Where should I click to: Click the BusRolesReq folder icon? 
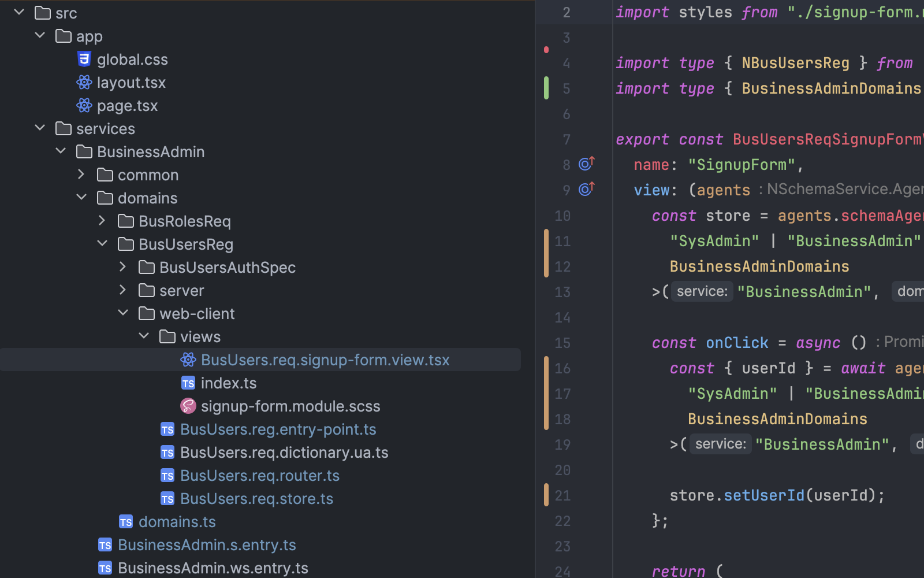(x=126, y=221)
